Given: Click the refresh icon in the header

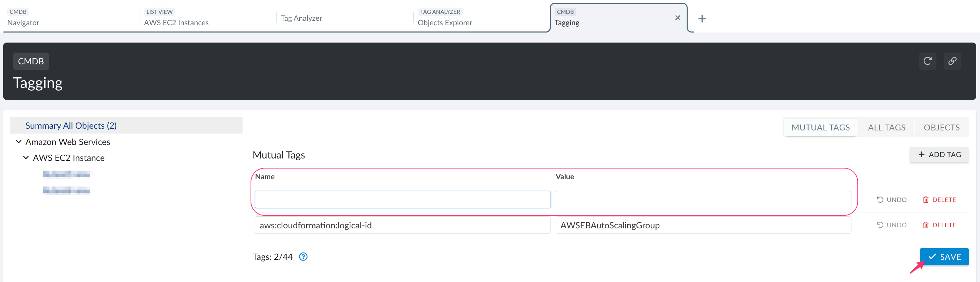Looking at the screenshot, I should [927, 61].
